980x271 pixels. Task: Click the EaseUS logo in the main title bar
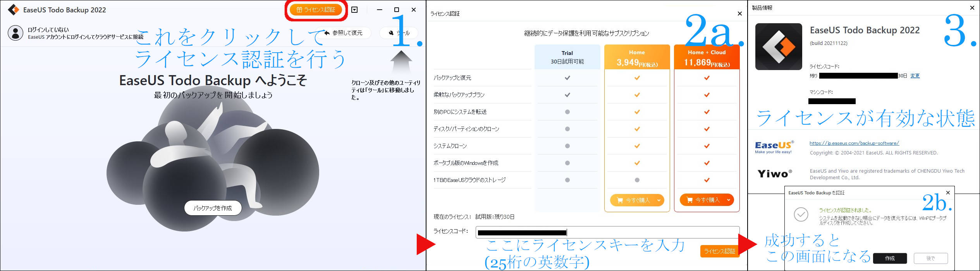click(14, 10)
